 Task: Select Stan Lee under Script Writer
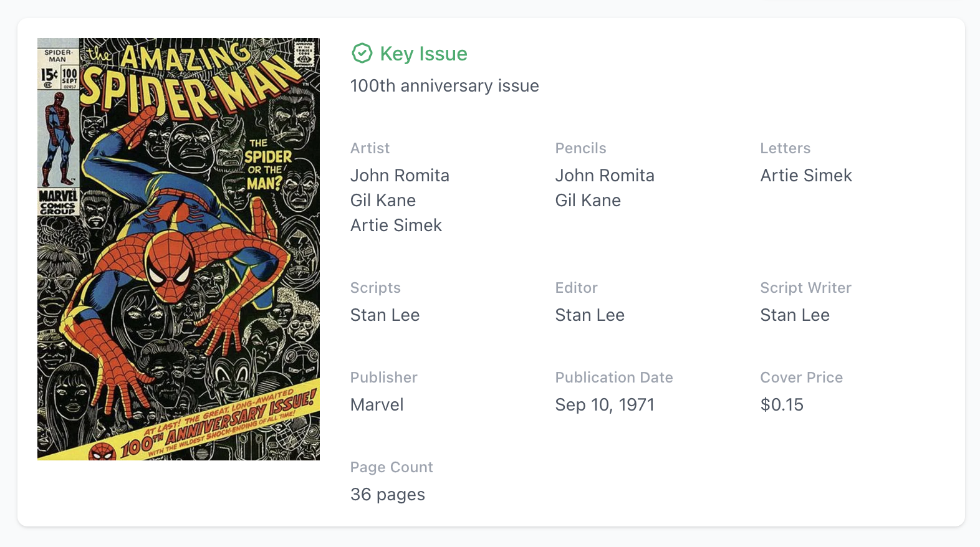pos(795,315)
